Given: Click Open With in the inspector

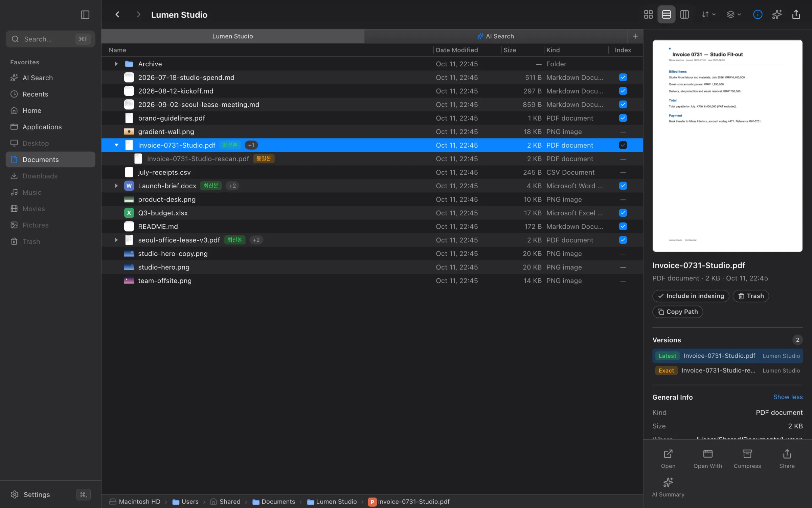Looking at the screenshot, I should [x=708, y=459].
